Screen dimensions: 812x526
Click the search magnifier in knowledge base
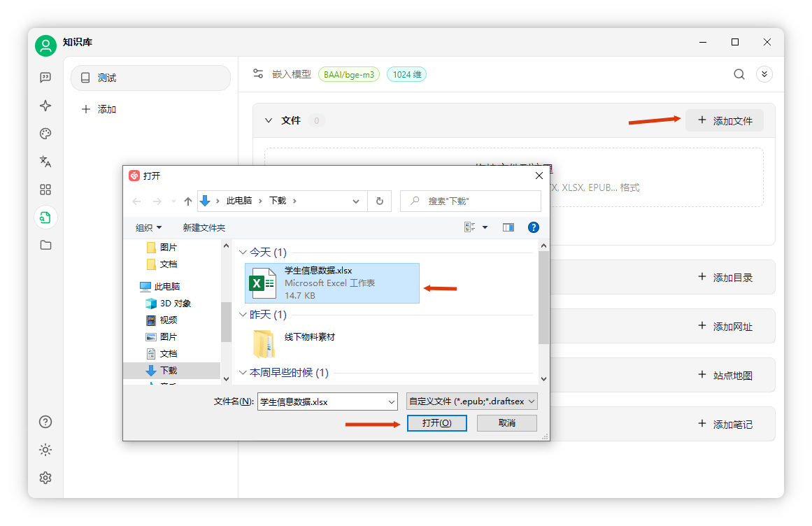(739, 75)
